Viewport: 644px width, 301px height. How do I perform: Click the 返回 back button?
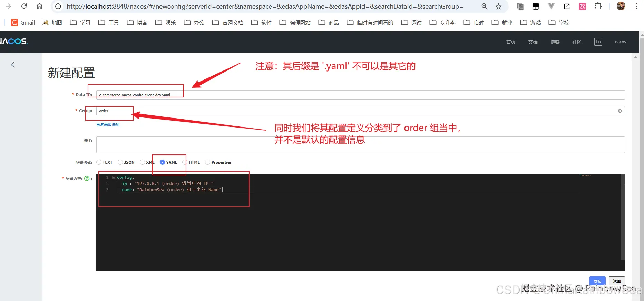coord(617,281)
